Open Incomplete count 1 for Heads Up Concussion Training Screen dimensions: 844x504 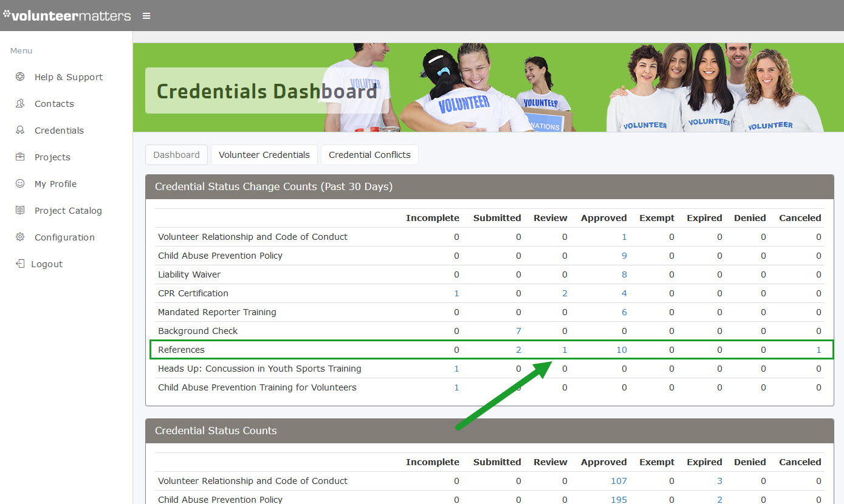[x=456, y=369]
